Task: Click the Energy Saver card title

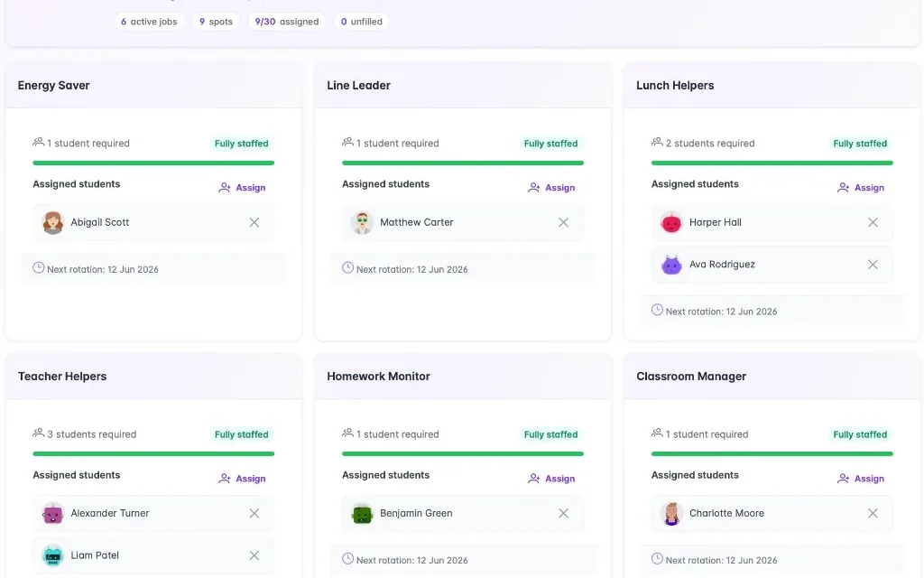Action: [53, 86]
